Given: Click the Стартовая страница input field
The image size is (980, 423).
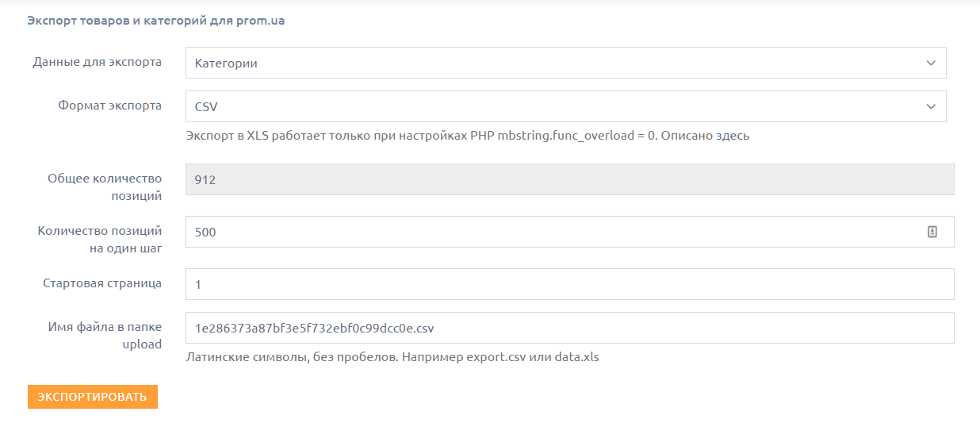Looking at the screenshot, I should click(x=569, y=284).
